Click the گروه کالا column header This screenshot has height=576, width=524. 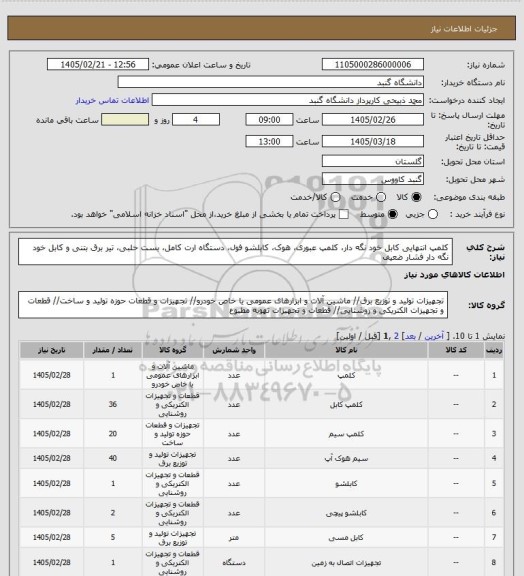(x=173, y=350)
